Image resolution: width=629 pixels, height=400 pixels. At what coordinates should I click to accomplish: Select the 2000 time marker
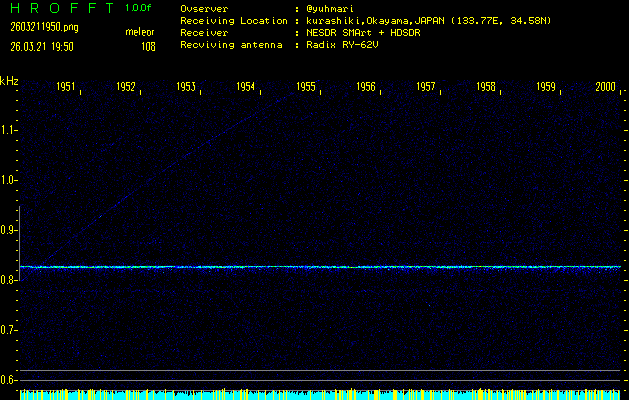(605, 87)
